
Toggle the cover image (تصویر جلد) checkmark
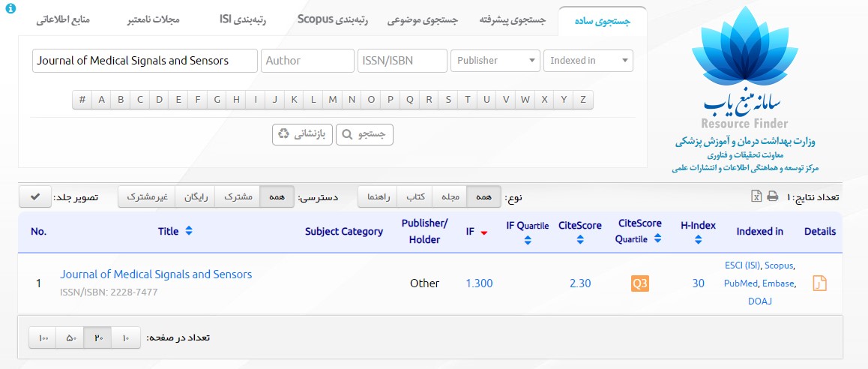point(34,197)
